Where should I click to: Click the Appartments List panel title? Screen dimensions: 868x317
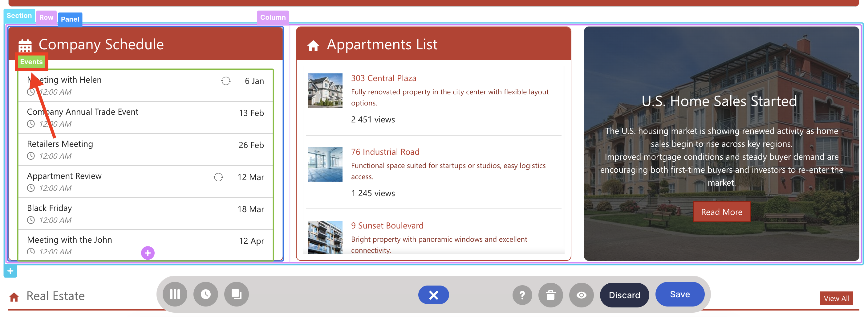(x=382, y=44)
